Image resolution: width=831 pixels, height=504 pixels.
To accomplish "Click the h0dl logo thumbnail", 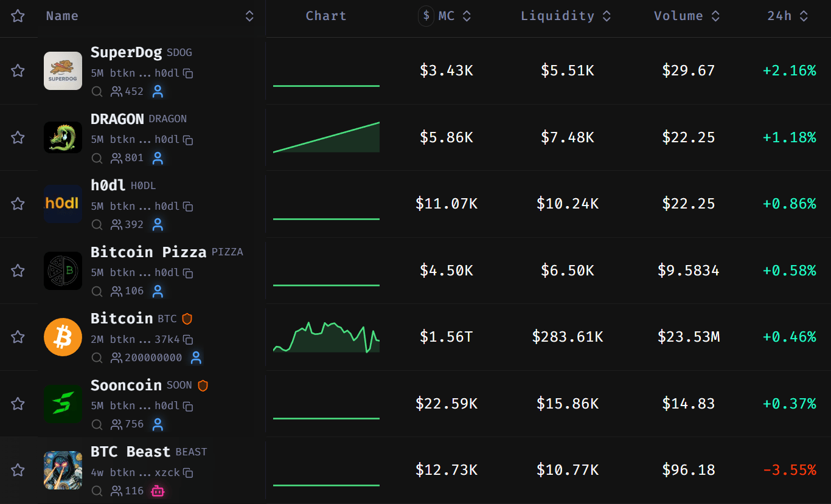I will [63, 204].
